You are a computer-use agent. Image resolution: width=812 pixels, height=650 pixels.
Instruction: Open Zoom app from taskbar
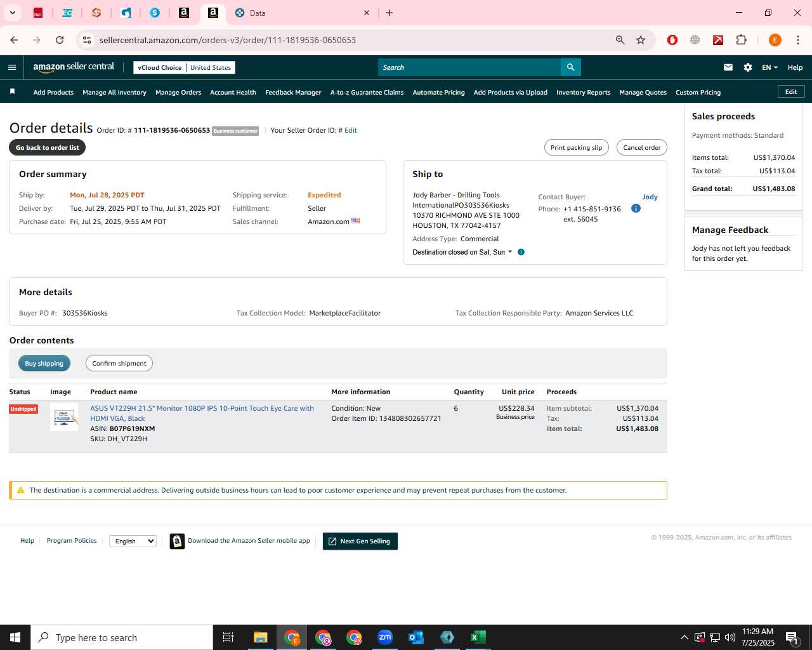385,637
